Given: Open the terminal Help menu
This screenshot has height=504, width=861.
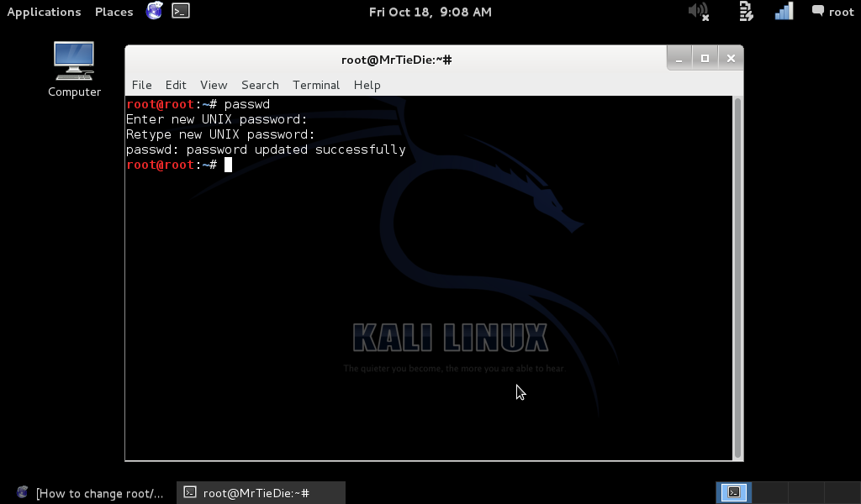Looking at the screenshot, I should (x=367, y=85).
